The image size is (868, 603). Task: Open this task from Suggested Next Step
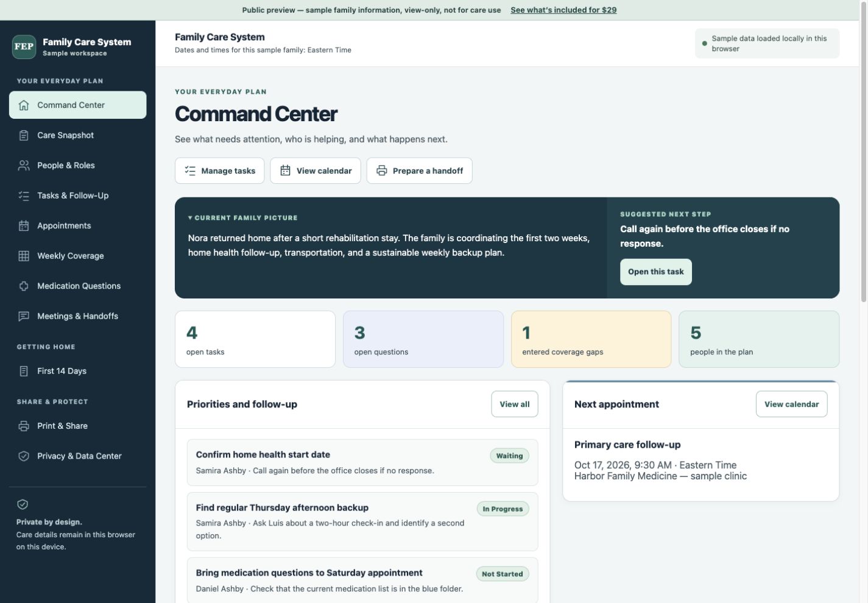655,272
